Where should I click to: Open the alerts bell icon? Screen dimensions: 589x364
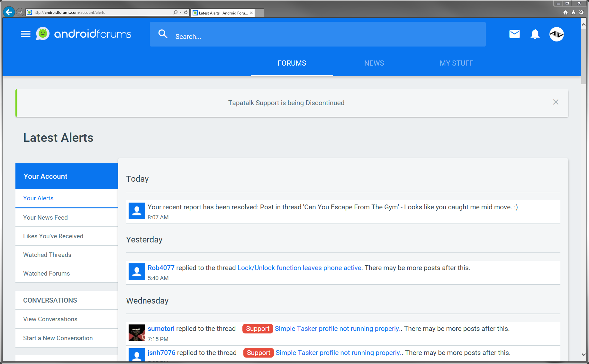coord(535,34)
